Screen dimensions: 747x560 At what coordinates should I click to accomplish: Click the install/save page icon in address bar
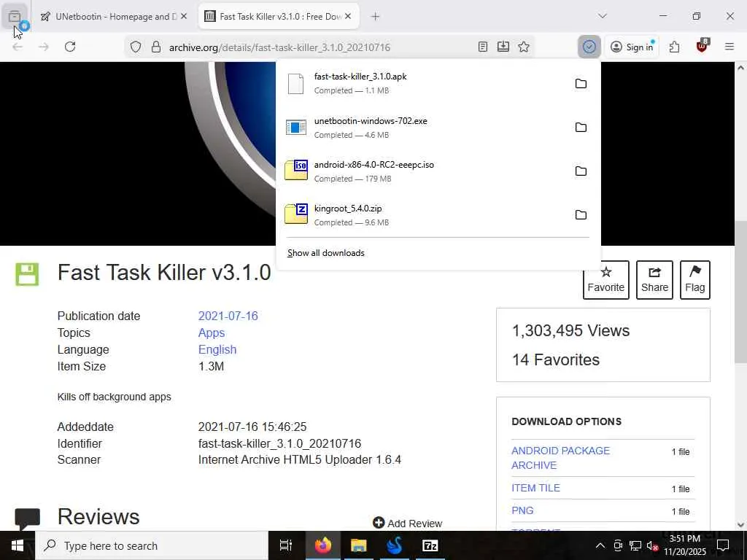[503, 47]
